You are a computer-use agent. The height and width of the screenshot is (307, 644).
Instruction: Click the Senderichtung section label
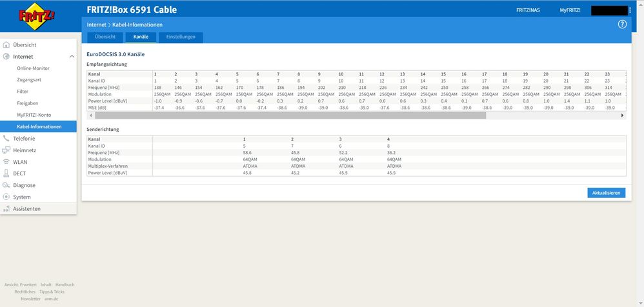103,129
